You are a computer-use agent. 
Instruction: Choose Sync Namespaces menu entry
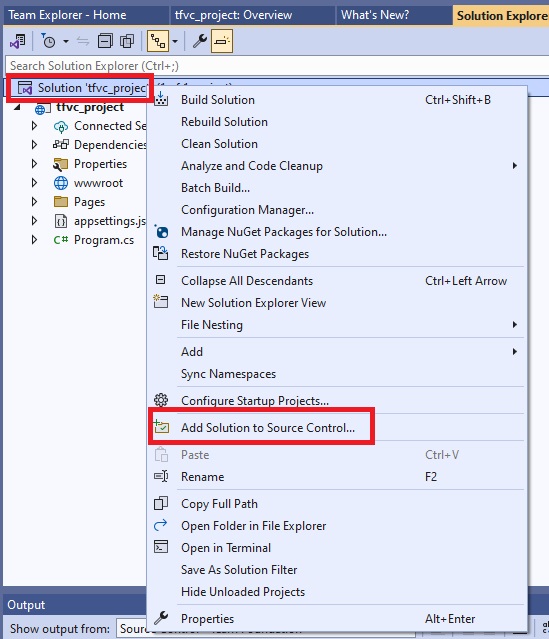[x=338, y=374]
